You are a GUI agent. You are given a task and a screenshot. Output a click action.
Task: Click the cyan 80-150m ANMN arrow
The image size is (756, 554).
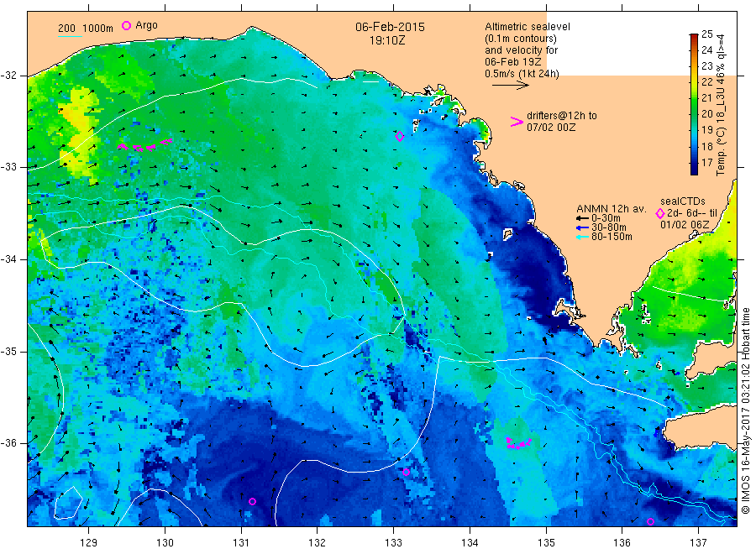point(583,237)
